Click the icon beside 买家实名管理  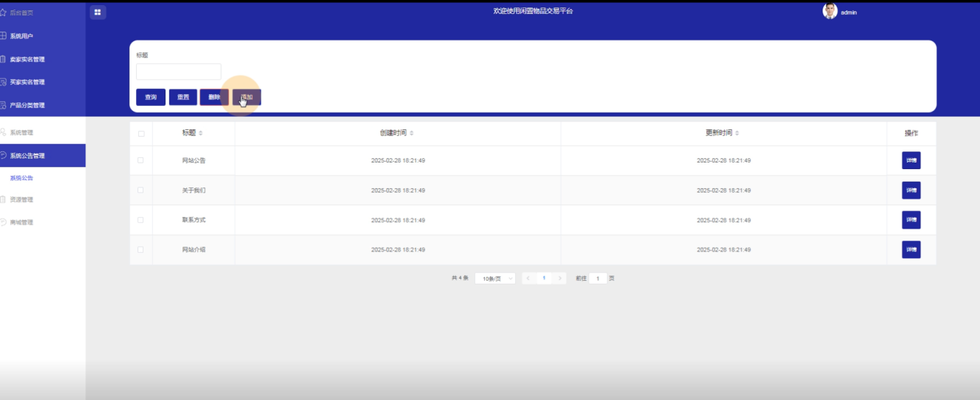[3, 82]
